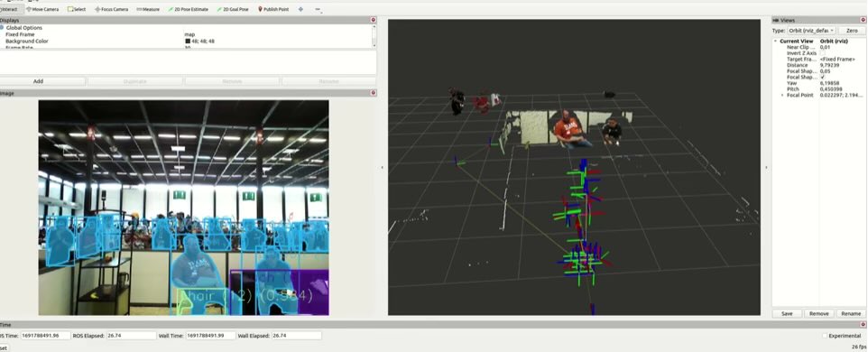This screenshot has height=352, width=868.
Task: Click the Wall Elapsed field
Action: pos(296,336)
